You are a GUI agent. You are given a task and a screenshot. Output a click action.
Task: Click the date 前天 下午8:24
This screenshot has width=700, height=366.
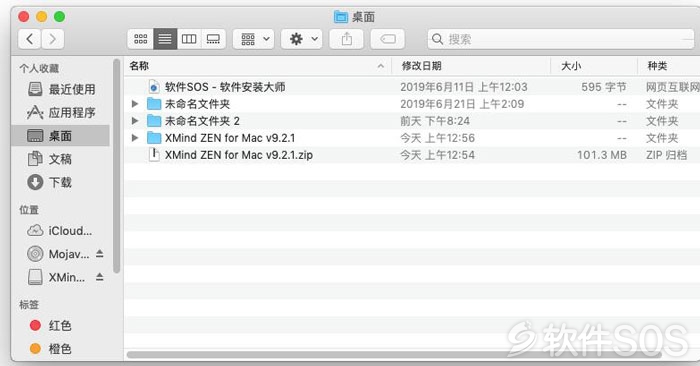click(435, 121)
